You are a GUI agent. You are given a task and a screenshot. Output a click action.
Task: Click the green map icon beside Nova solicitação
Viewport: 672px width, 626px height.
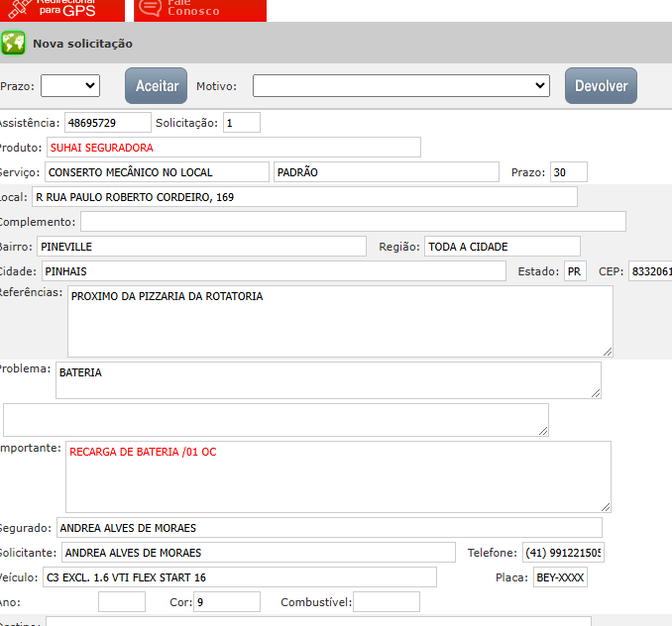coord(13,44)
